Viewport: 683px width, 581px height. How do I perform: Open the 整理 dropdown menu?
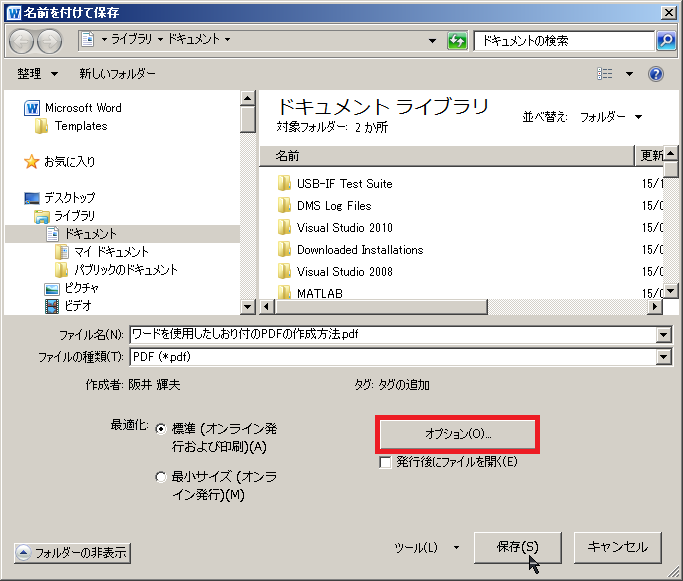click(x=37, y=74)
